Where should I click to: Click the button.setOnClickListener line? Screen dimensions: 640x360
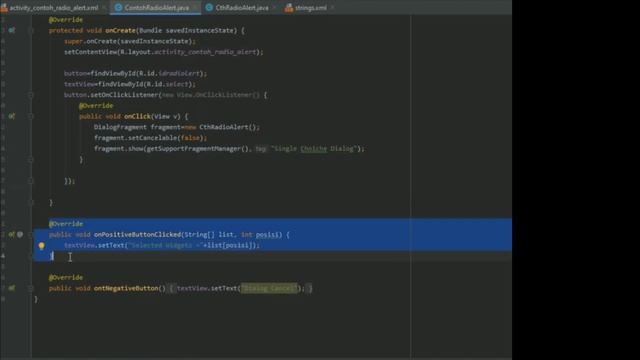coord(166,95)
